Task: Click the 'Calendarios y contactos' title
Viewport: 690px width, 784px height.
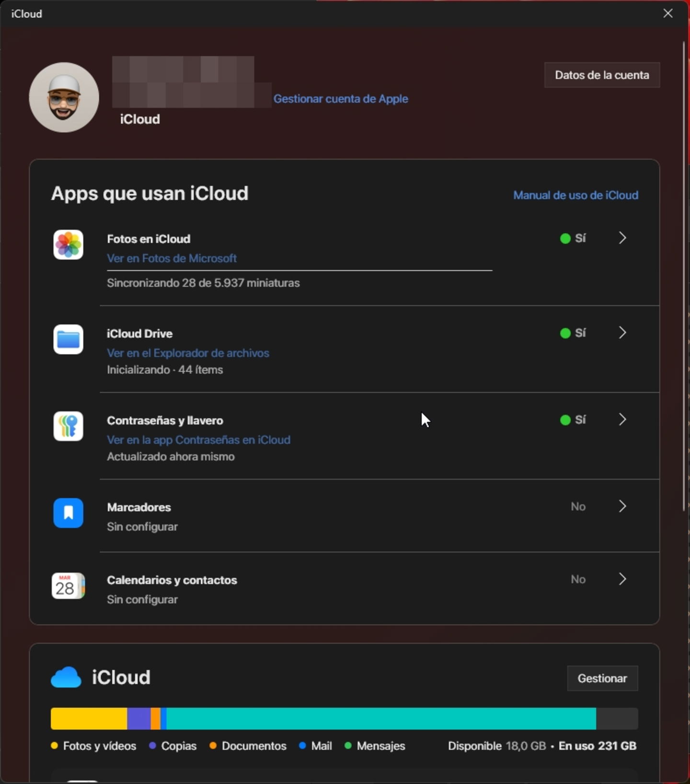Action: [172, 580]
